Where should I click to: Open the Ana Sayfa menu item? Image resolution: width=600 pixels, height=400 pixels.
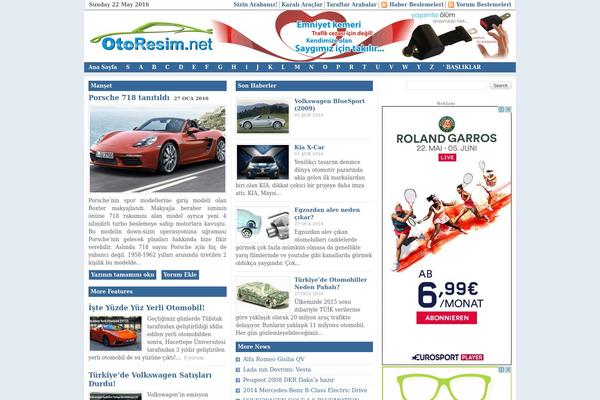click(x=103, y=67)
